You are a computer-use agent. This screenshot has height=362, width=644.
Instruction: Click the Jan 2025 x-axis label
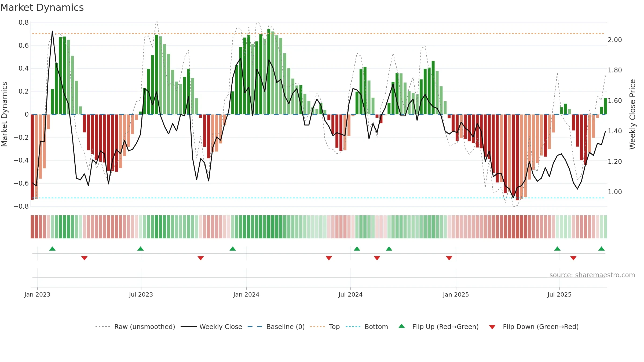[456, 294]
